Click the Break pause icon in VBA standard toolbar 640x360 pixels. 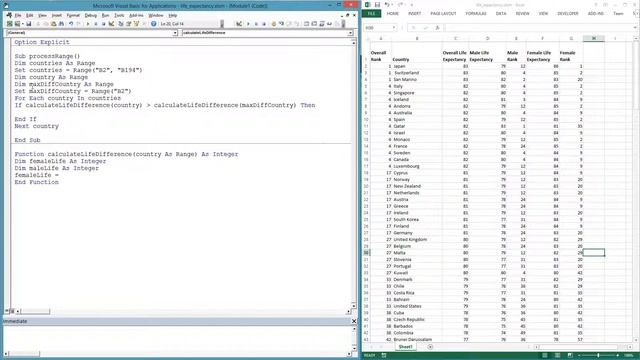pyautogui.click(x=96, y=24)
